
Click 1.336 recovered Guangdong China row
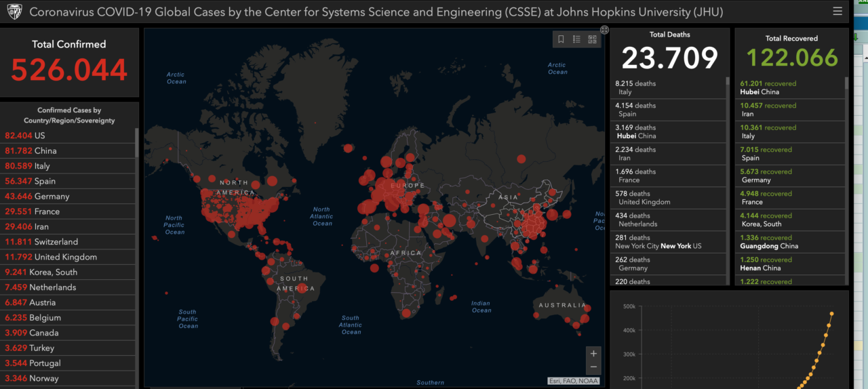[x=790, y=242]
